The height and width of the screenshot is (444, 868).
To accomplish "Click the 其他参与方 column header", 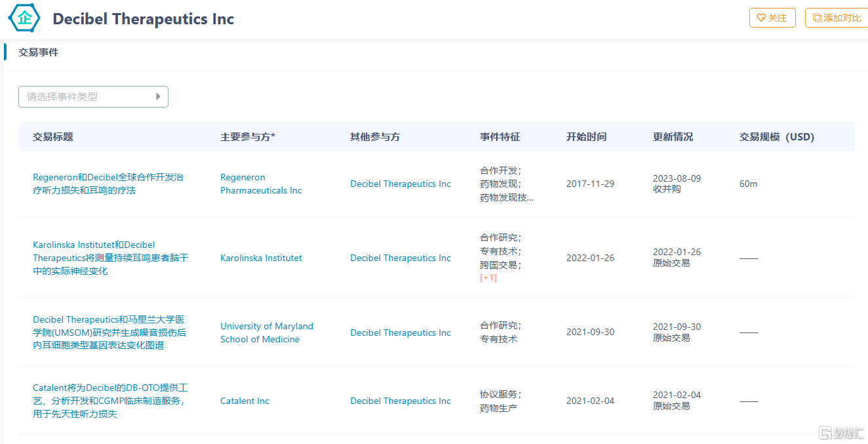I will [x=375, y=137].
